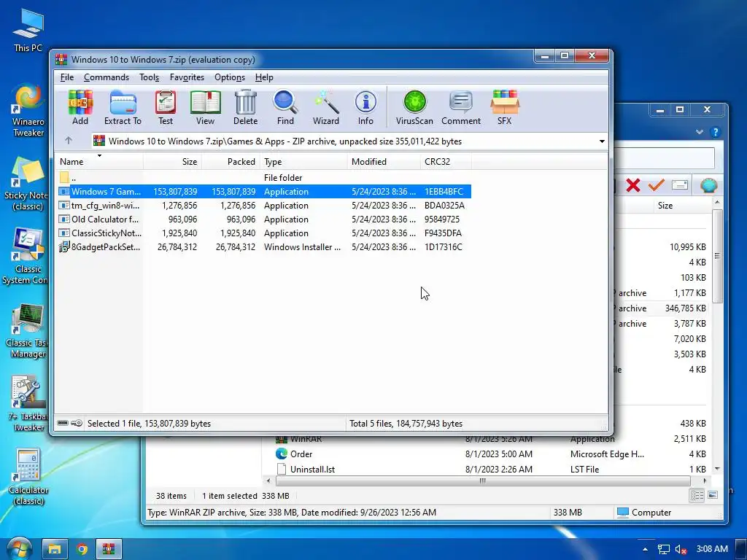Click the muted volume tray icon
The image size is (747, 560).
[681, 549]
